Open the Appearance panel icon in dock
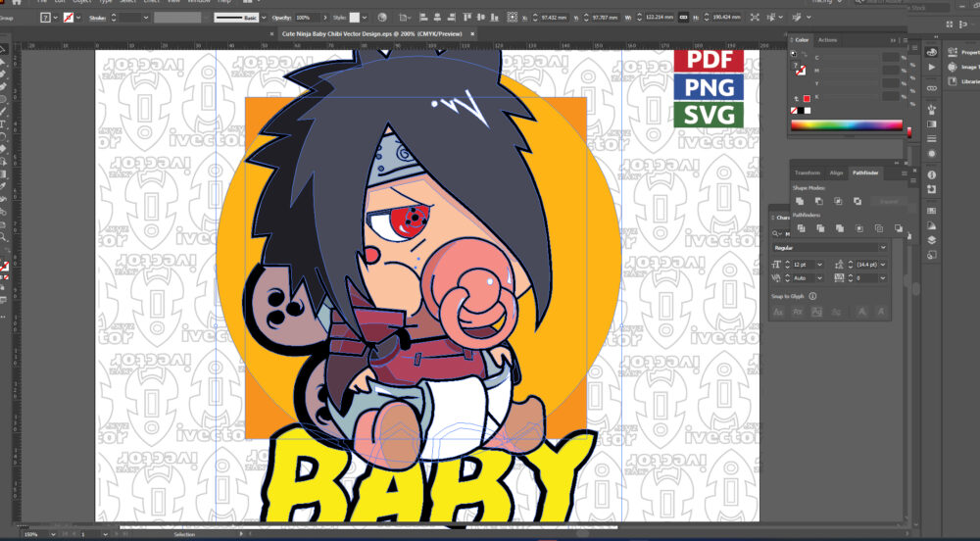The width and height of the screenshot is (980, 541). [x=932, y=154]
